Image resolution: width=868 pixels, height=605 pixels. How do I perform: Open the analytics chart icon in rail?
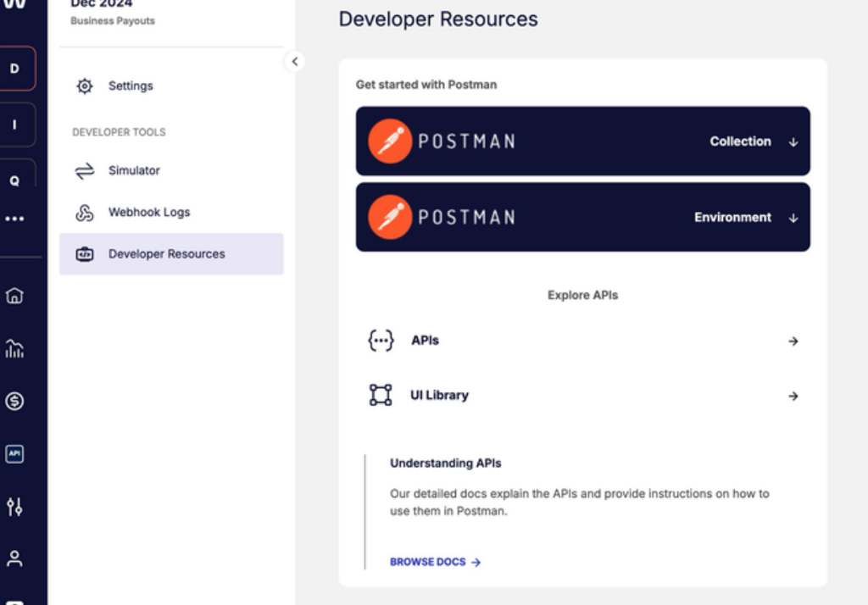tap(14, 348)
